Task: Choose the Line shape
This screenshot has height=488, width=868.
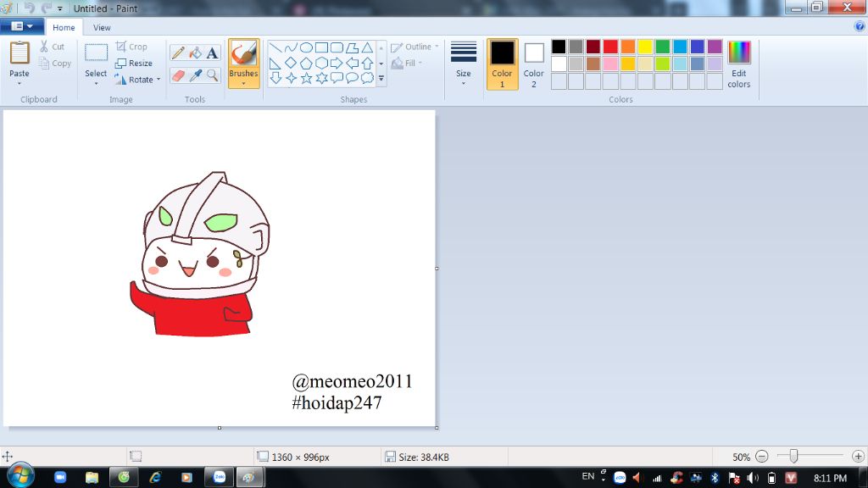Action: click(x=275, y=48)
